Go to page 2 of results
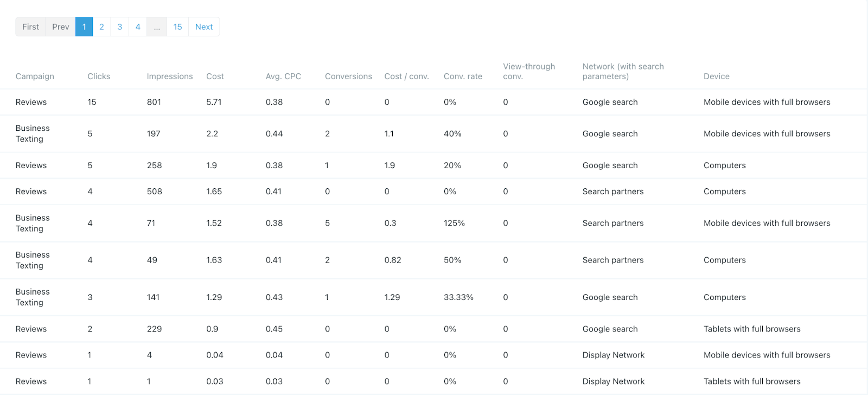The height and width of the screenshot is (395, 868). tap(101, 27)
